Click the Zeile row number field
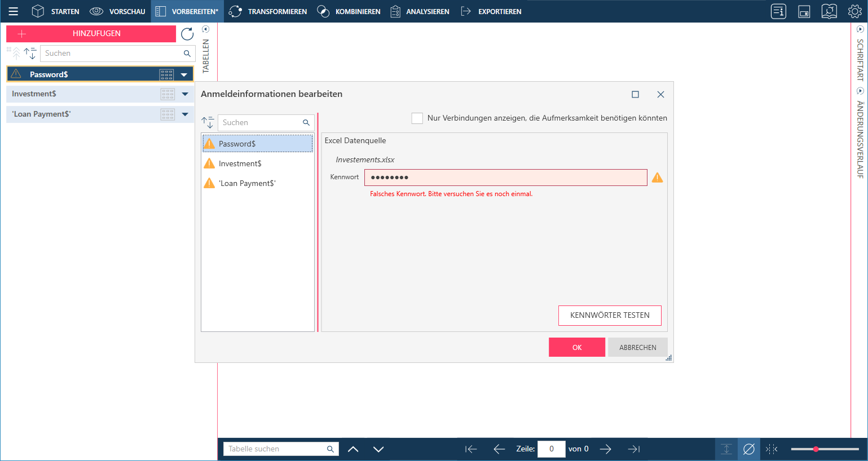The height and width of the screenshot is (461, 868). [552, 449]
